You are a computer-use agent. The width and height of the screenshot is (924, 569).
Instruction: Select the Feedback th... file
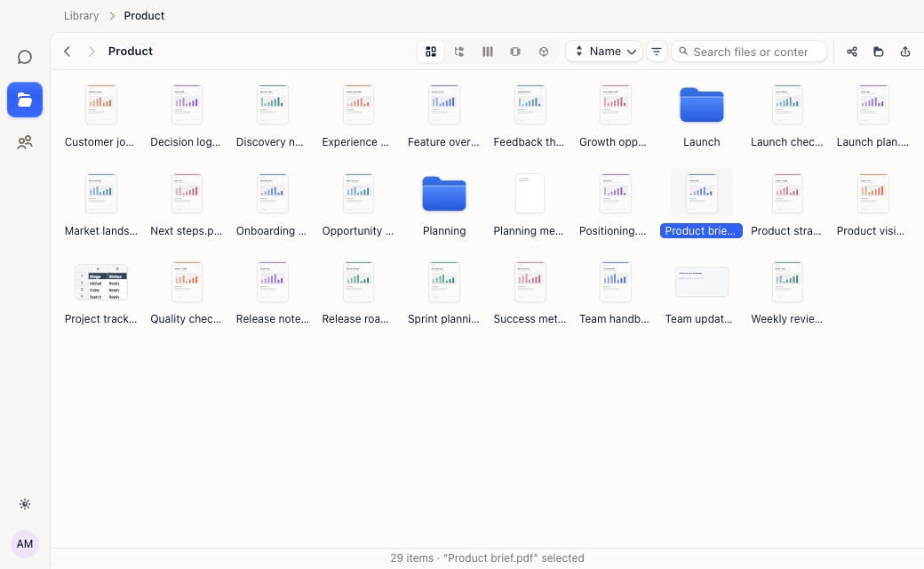coord(530,116)
